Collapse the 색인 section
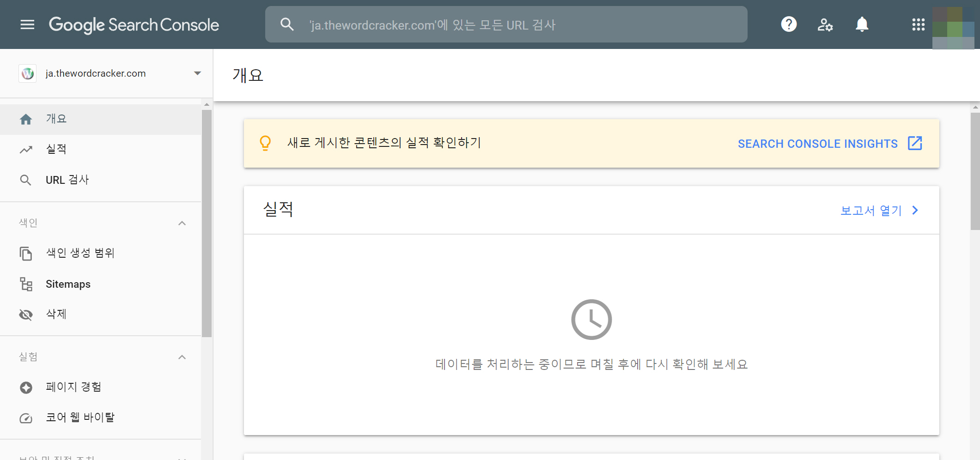The height and width of the screenshot is (460, 980). click(x=182, y=223)
